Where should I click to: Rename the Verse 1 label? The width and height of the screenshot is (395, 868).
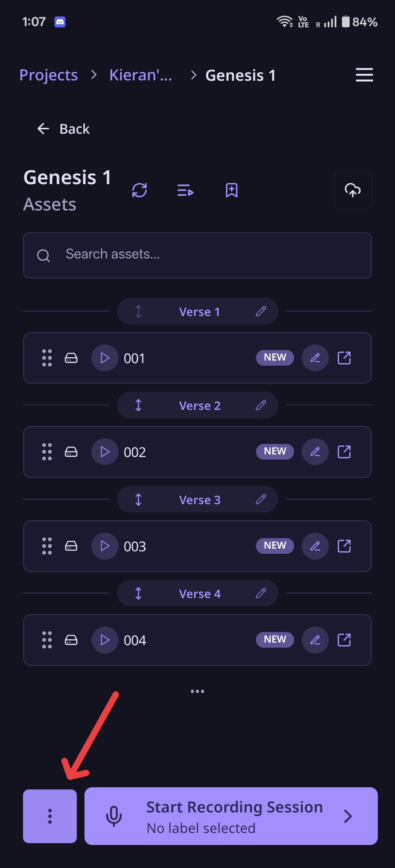click(x=261, y=312)
